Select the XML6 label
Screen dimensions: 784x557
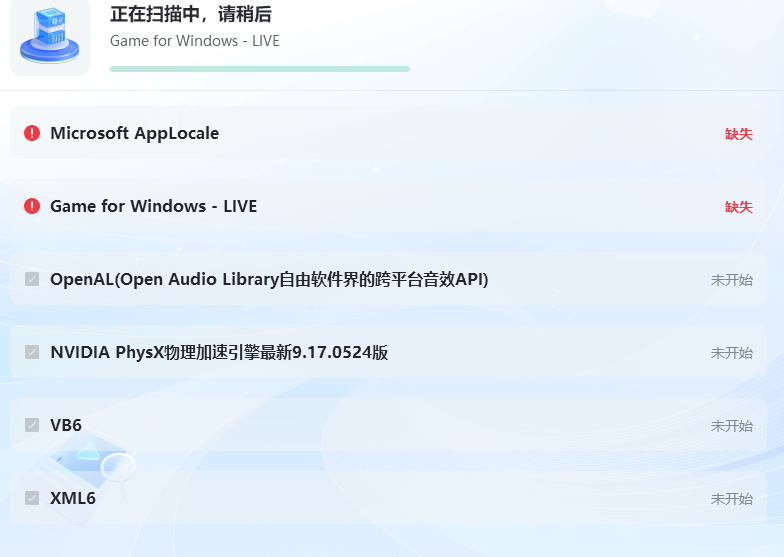click(73, 498)
